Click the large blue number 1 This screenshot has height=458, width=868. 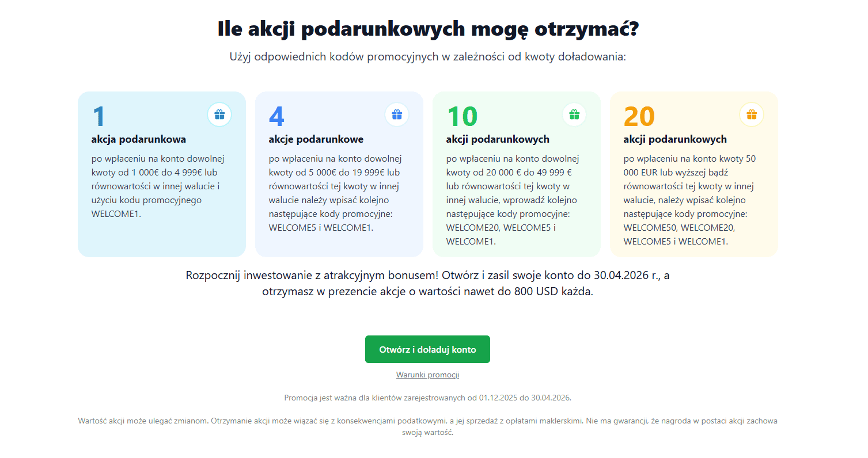pos(99,117)
